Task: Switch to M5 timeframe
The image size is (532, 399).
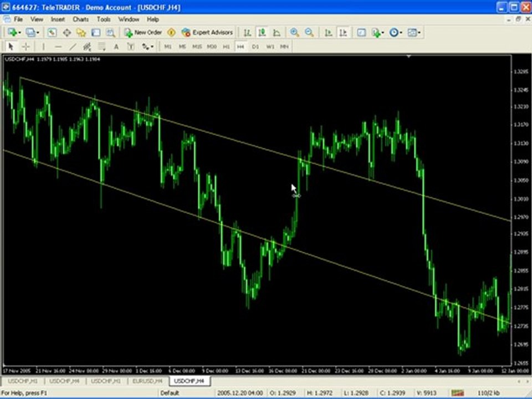Action: [x=182, y=47]
